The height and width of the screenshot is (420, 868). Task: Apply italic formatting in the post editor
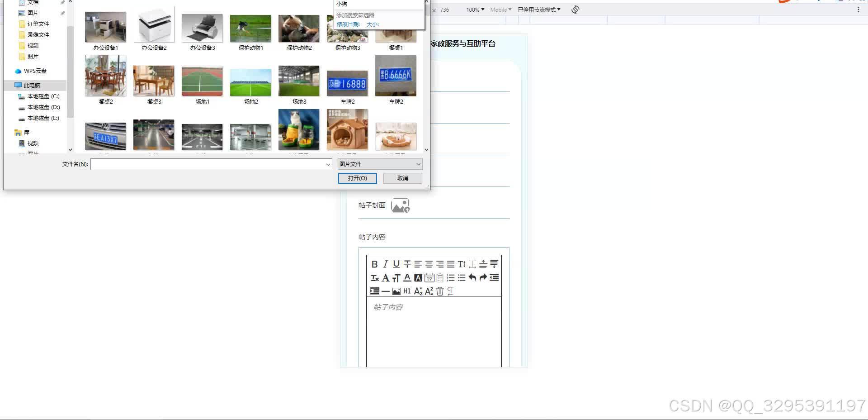[385, 264]
